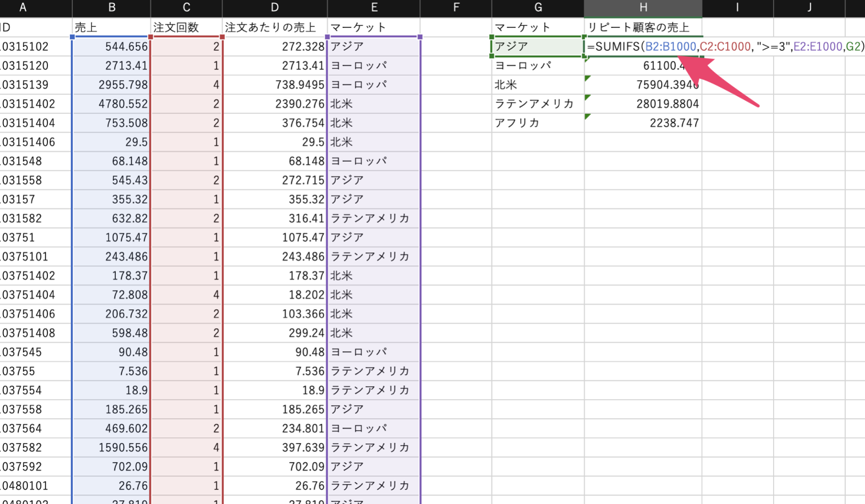Select ID cell 0480101

pos(35,486)
